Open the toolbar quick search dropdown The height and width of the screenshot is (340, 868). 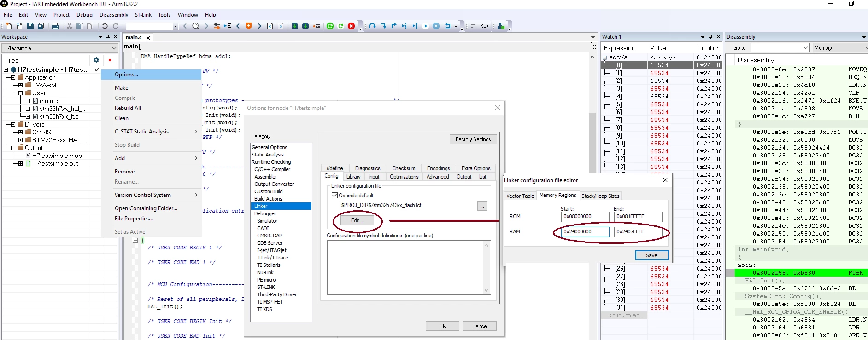(175, 27)
